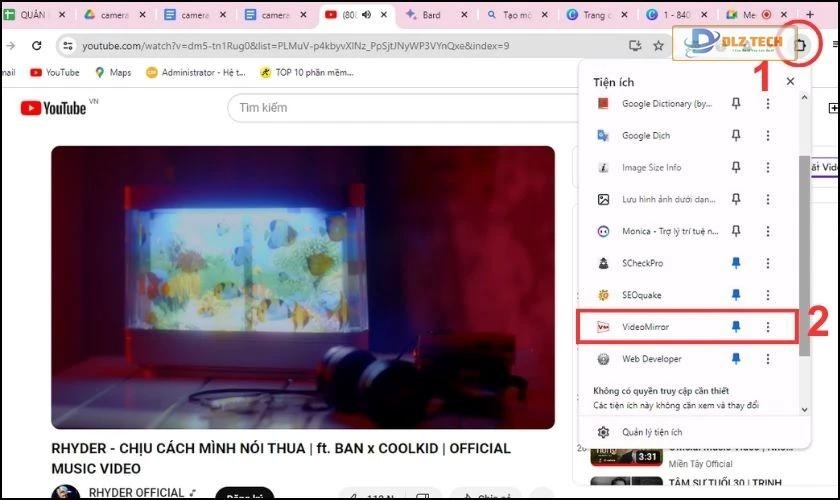Click the YouTube logo on the page

tap(52, 108)
